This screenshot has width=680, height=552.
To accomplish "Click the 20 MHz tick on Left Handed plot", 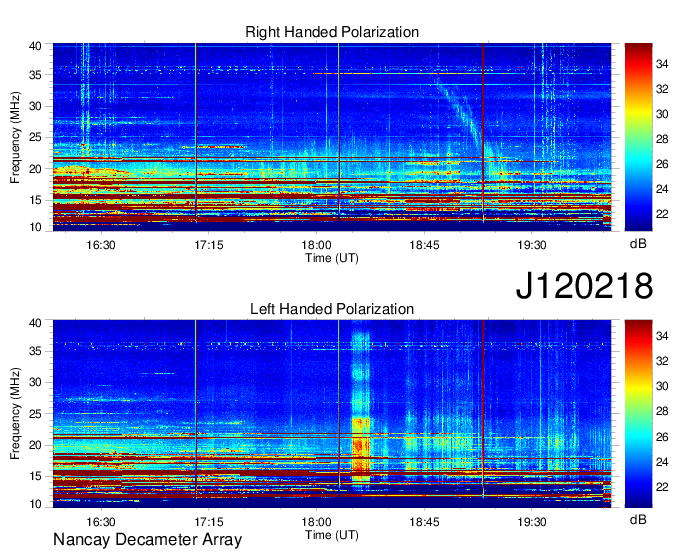I will 35,445.
